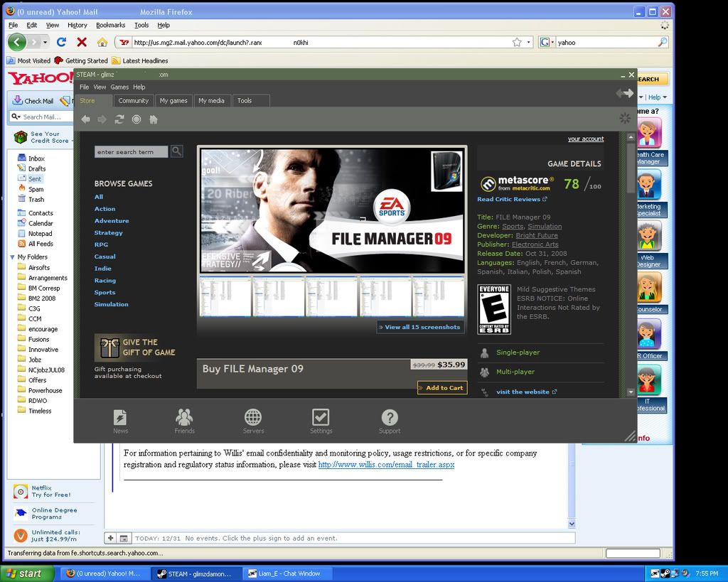Open Yahoo Mail Inbox folder

pos(36,158)
